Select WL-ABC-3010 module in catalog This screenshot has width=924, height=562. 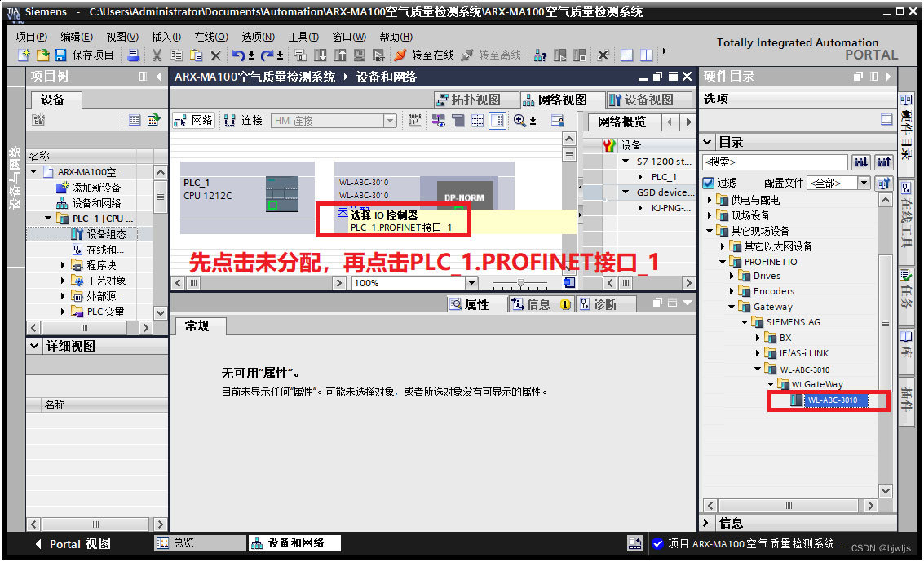(x=832, y=400)
